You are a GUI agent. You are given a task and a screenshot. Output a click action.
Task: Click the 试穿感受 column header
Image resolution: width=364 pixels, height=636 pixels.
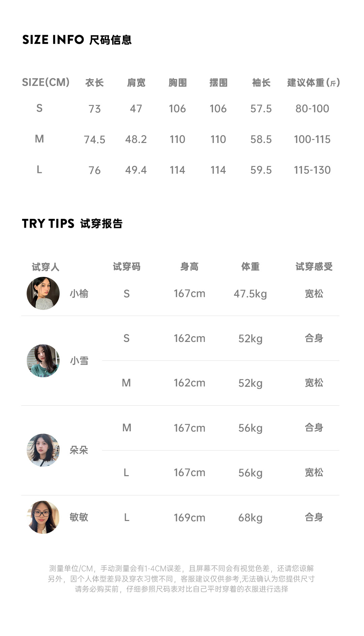(x=314, y=267)
